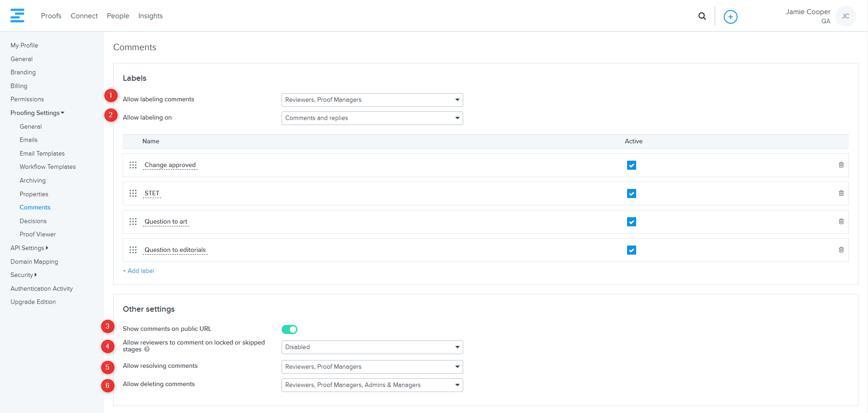Expand API Settings in the sidebar
Viewport: 868px width, 413px height.
(29, 248)
